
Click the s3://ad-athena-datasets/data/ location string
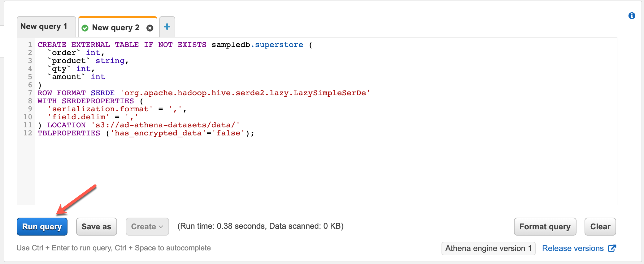tap(165, 125)
